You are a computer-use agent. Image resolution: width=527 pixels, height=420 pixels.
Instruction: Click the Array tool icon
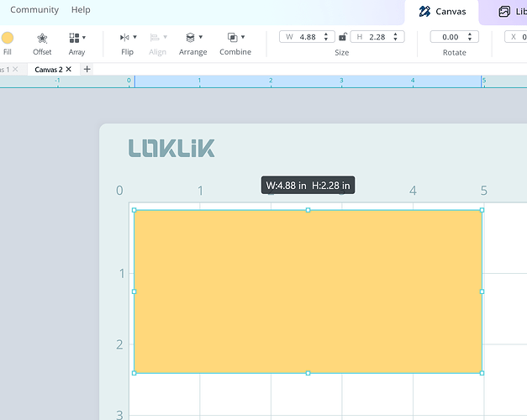click(x=74, y=38)
